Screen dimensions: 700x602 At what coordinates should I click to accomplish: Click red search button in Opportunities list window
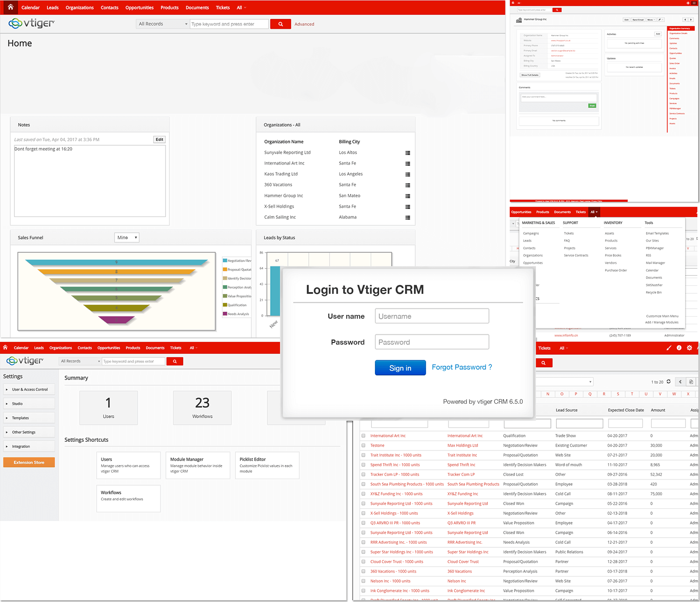pos(544,363)
